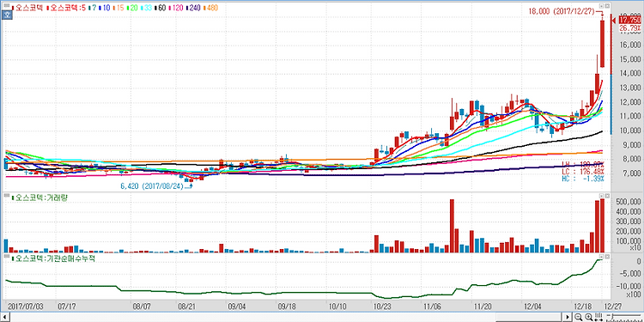This screenshot has width=644, height=322.
Task: Select the 240-day moving average legend
Action: (194, 8)
